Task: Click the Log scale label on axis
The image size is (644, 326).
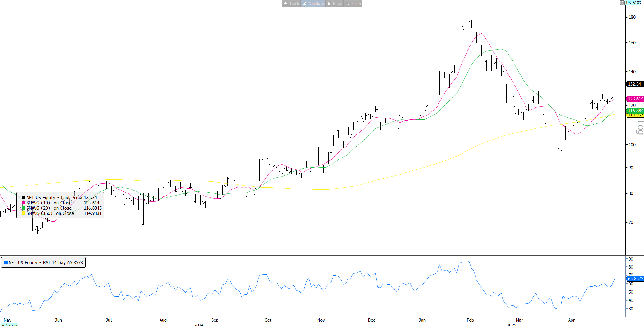Action: [640, 128]
